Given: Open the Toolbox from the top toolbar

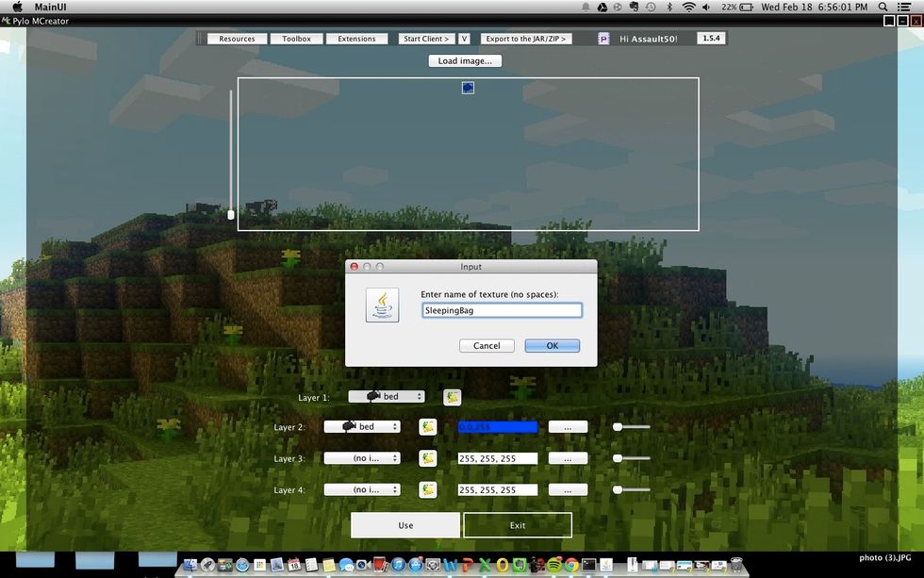Looking at the screenshot, I should [x=296, y=39].
